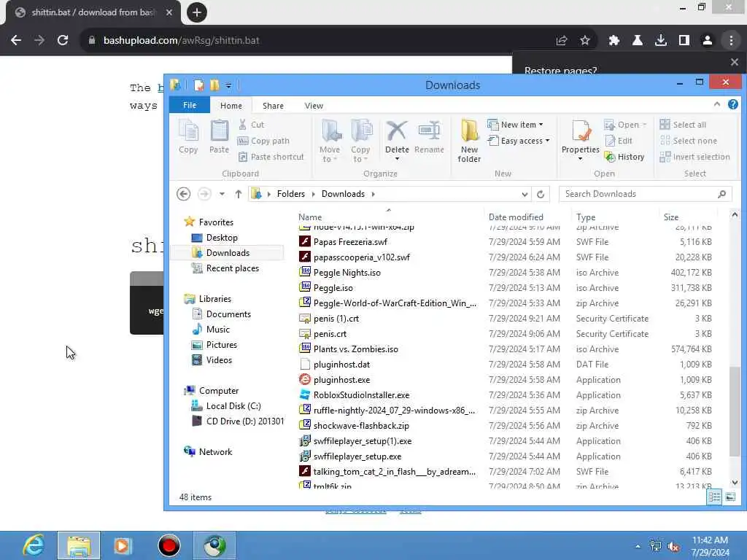
Task: Click Edit in the Open group
Action: click(619, 141)
